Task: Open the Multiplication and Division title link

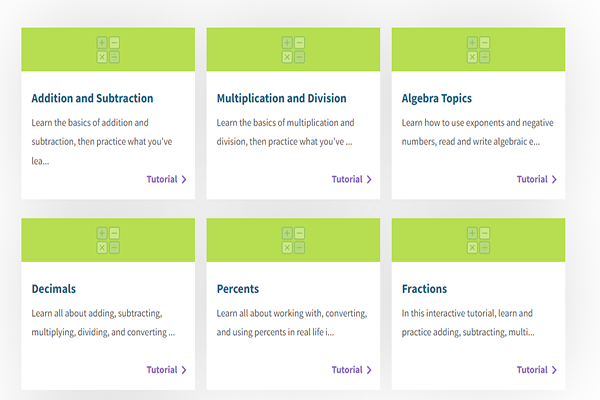Action: click(281, 99)
